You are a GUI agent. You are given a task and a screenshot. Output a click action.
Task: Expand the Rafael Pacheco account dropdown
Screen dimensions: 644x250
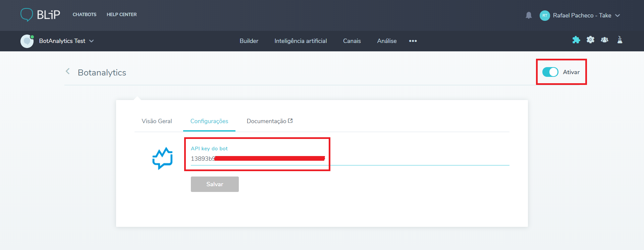pos(618,15)
